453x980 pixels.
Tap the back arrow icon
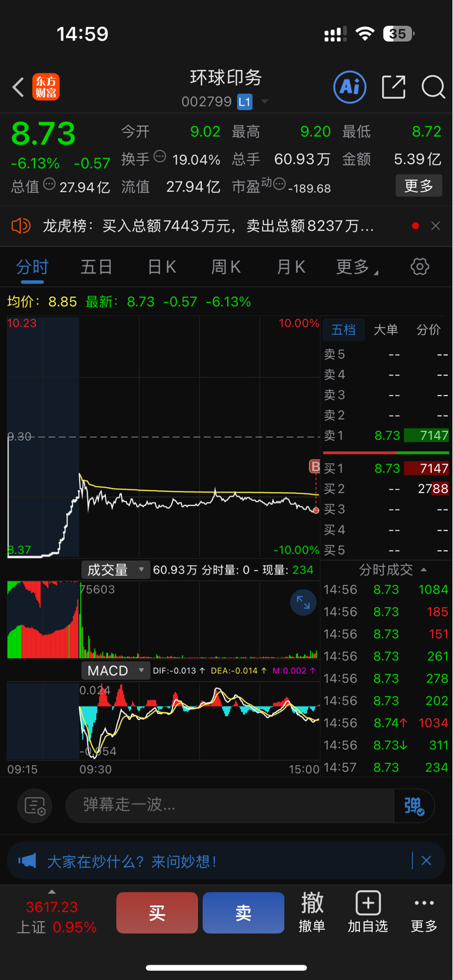tap(18, 87)
